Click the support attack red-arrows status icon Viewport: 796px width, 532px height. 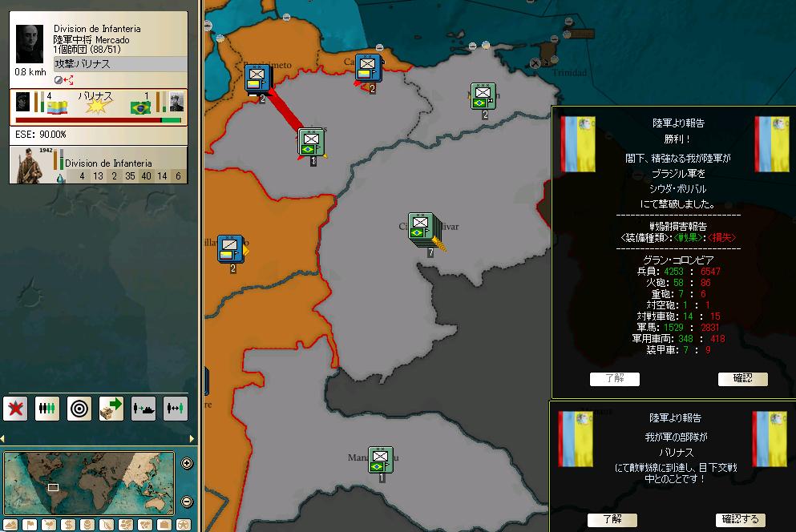tap(68, 79)
